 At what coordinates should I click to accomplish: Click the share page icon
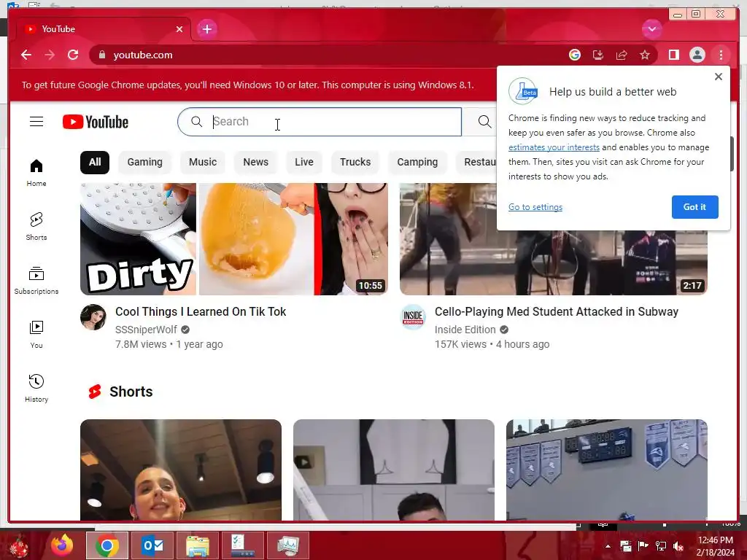(622, 55)
